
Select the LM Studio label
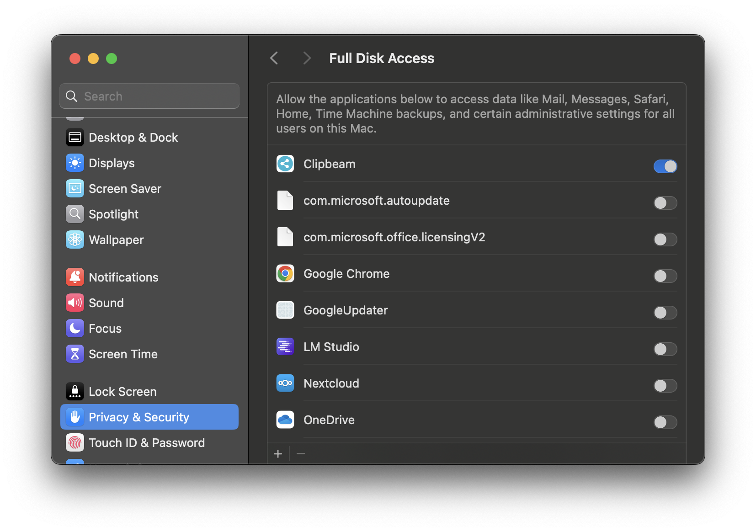[x=331, y=347]
